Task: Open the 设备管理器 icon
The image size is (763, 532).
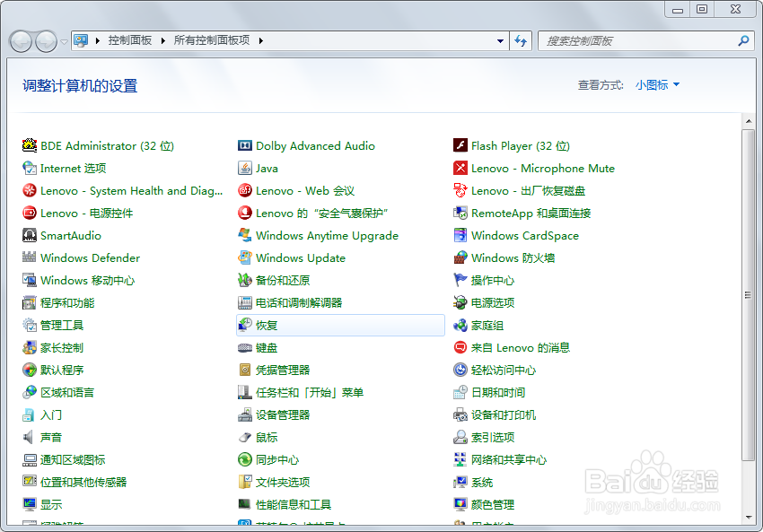Action: (245, 414)
